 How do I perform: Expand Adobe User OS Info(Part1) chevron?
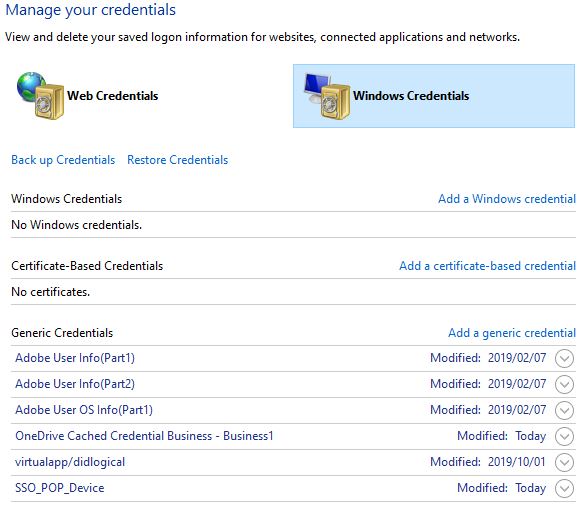click(564, 410)
